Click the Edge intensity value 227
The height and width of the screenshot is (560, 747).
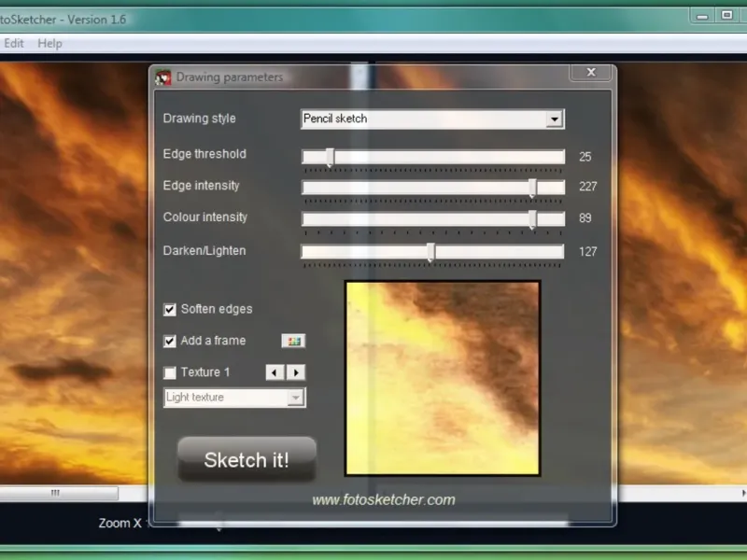coord(588,187)
